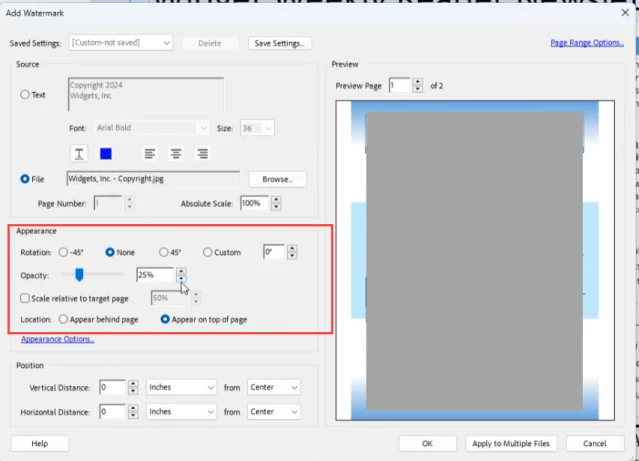
Task: Open Help for watermarks
Action: click(x=40, y=443)
